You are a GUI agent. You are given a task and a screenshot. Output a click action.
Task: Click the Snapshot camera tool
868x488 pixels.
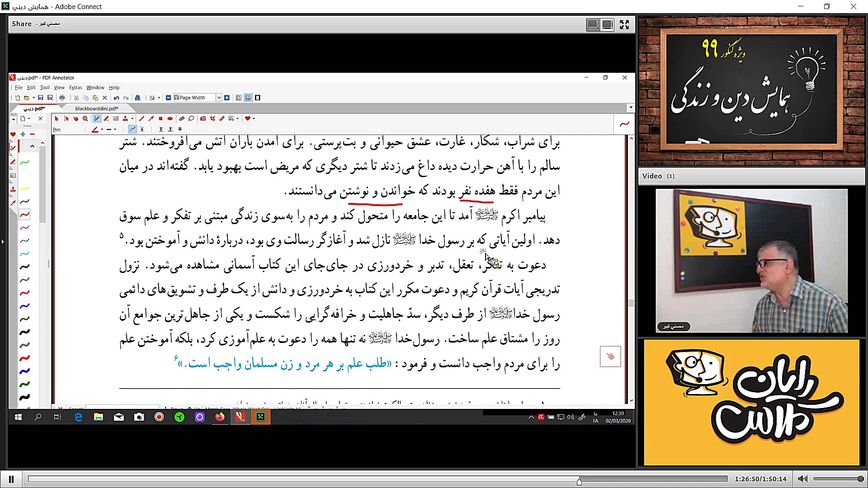203,118
